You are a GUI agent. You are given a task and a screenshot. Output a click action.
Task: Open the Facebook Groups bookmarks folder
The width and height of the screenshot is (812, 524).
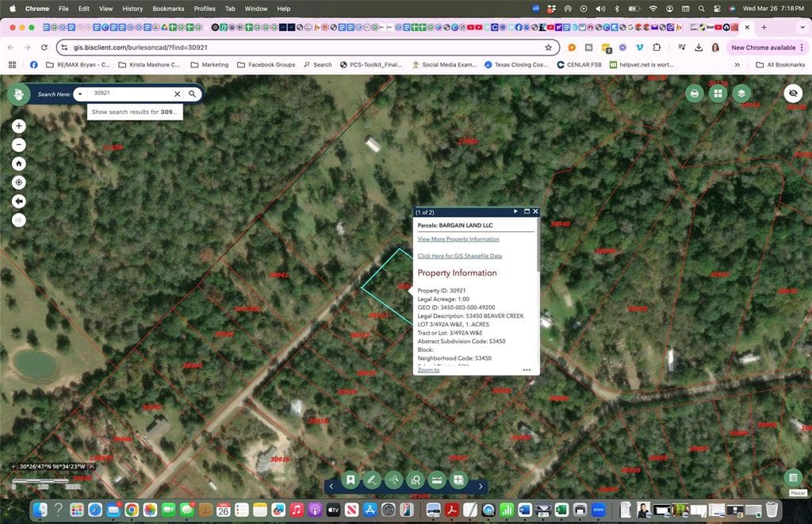(266, 65)
